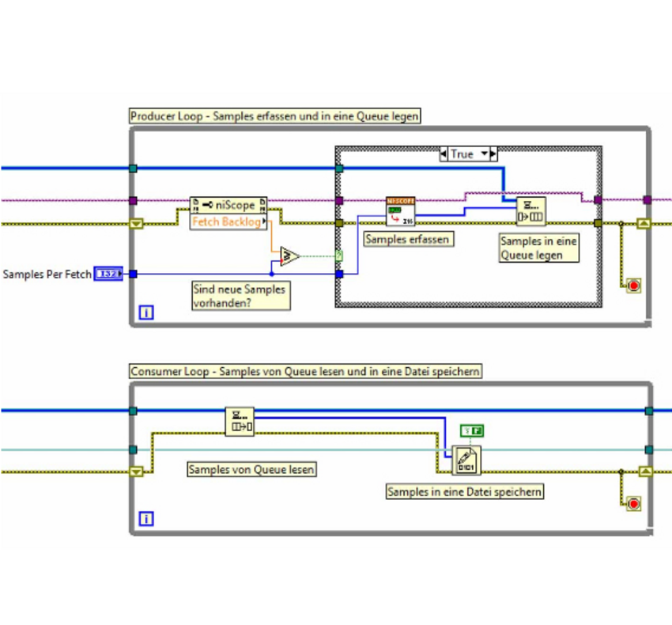672x625 pixels.
Task: Click the Fetch Backlog property item
Action: click(225, 222)
